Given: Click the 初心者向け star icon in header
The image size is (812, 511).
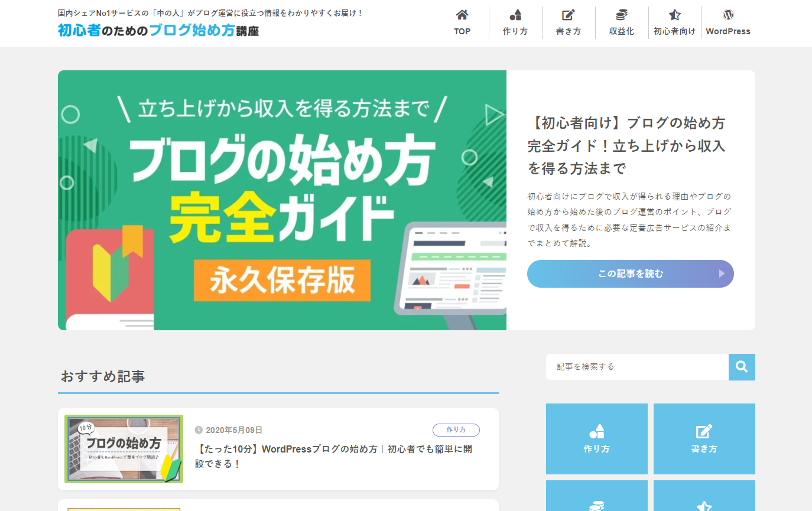Looking at the screenshot, I should (675, 15).
